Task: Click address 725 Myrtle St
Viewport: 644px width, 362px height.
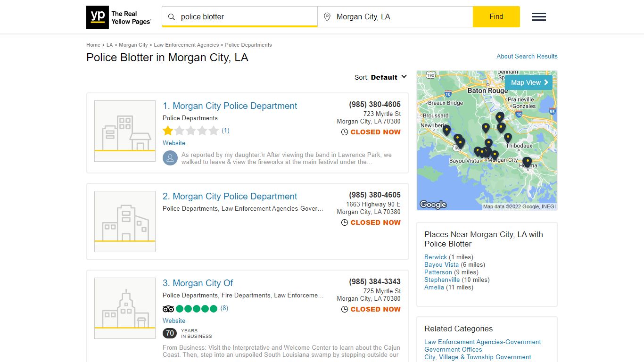Action: coord(382,291)
